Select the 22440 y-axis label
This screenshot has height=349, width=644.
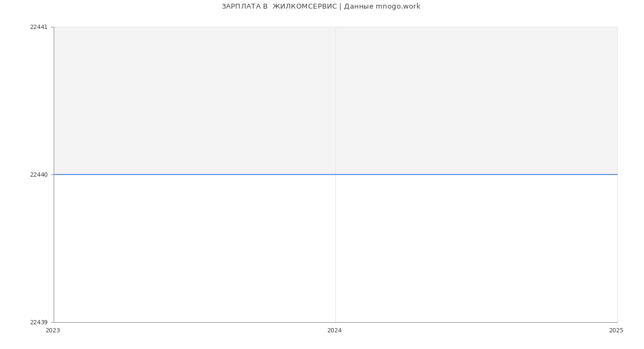click(x=39, y=174)
